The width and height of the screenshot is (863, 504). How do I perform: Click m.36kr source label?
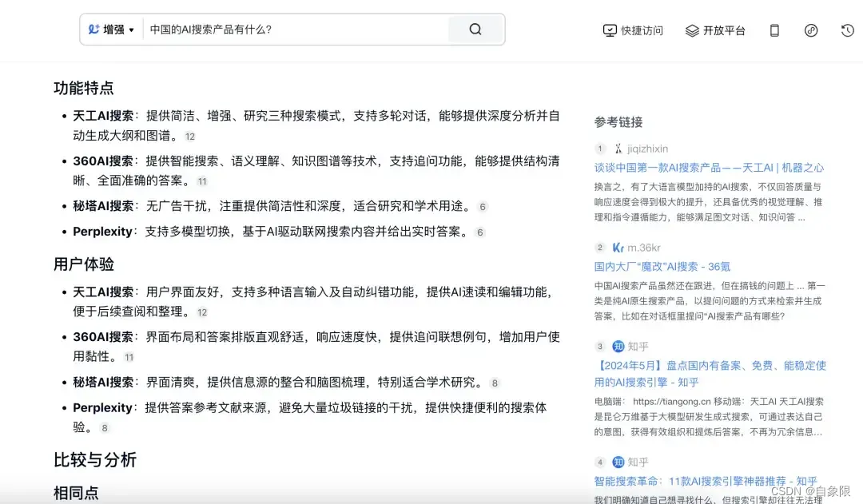(x=643, y=248)
